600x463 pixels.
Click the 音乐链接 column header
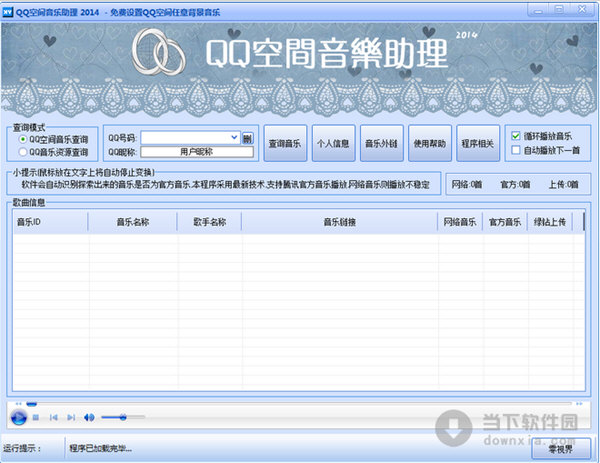(339, 222)
